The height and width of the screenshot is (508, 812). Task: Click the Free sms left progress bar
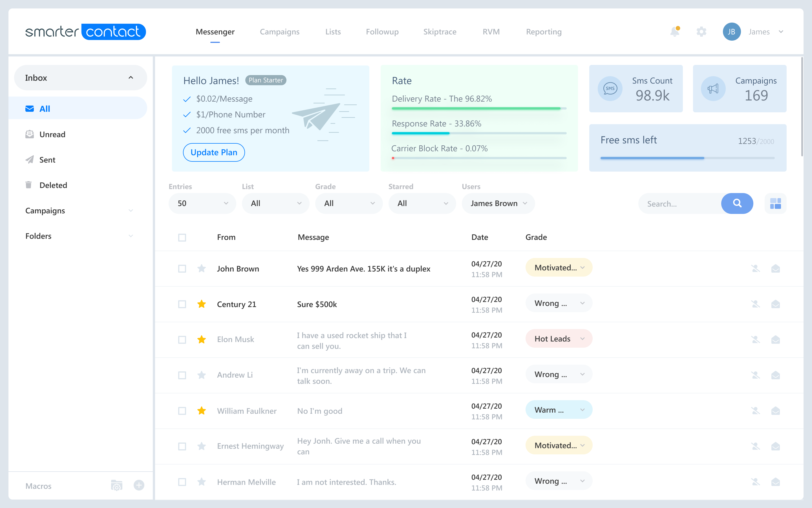(x=687, y=158)
